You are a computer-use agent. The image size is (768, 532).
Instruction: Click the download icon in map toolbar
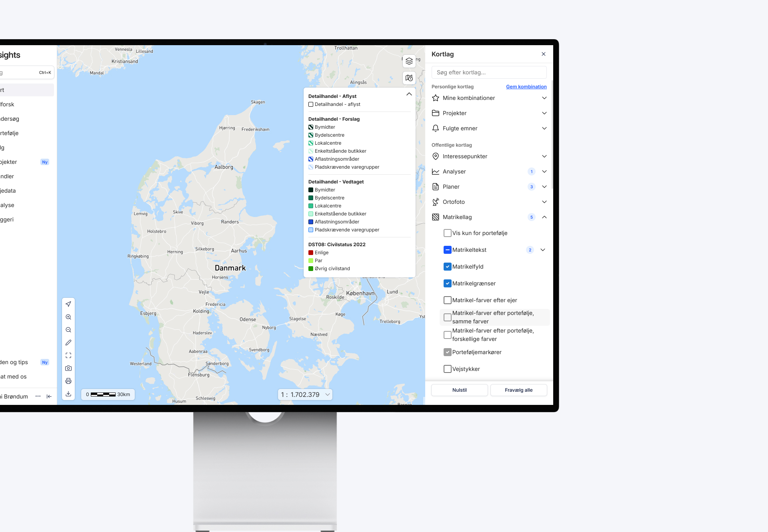click(x=68, y=394)
